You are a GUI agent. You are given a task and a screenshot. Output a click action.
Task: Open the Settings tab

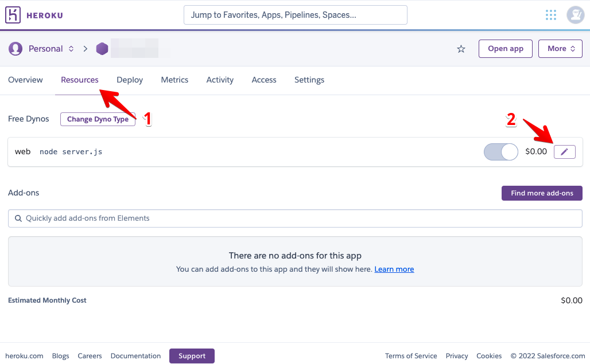coord(309,80)
